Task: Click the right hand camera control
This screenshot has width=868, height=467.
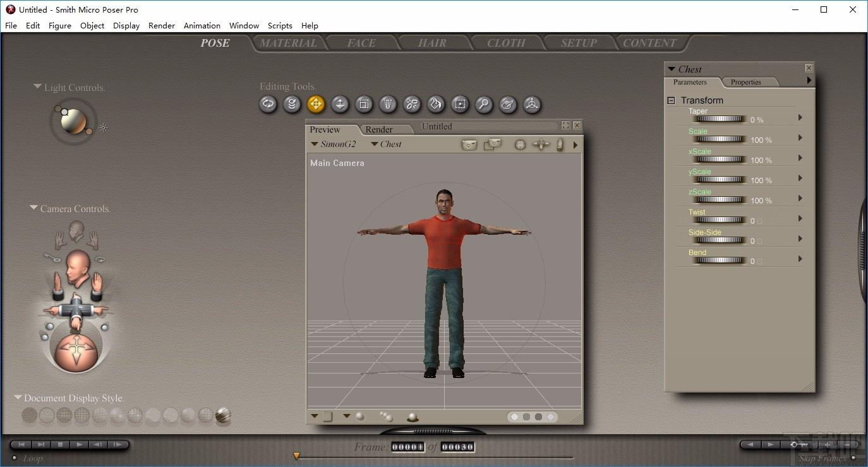Action: (96, 286)
